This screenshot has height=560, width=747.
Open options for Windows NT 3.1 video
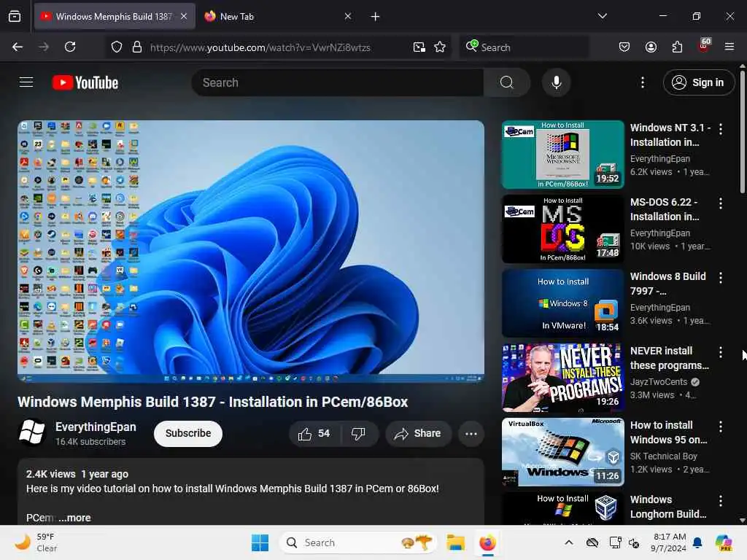point(720,128)
